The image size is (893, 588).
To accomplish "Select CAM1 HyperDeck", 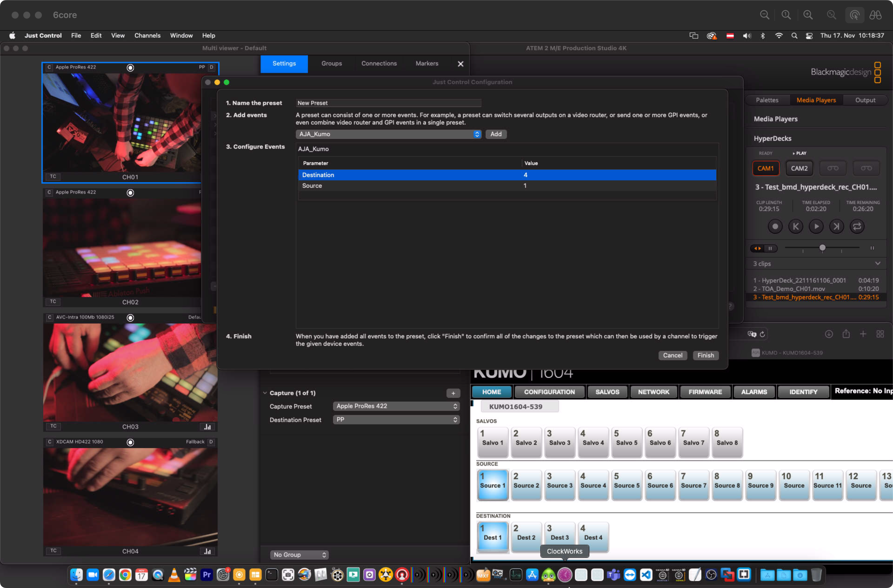I will (x=765, y=168).
